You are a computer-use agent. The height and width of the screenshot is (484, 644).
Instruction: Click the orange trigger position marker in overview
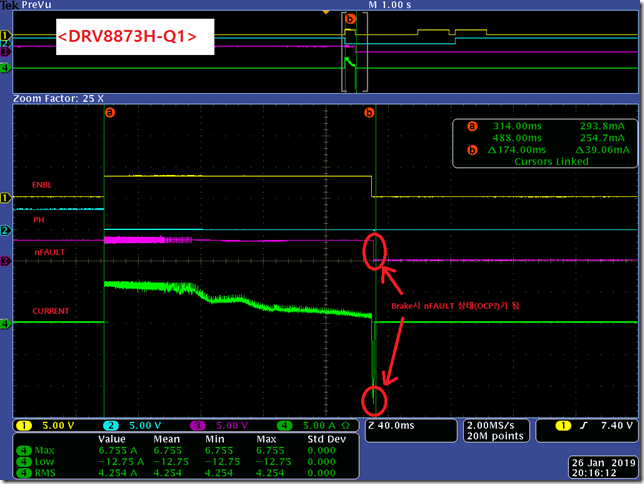click(326, 12)
